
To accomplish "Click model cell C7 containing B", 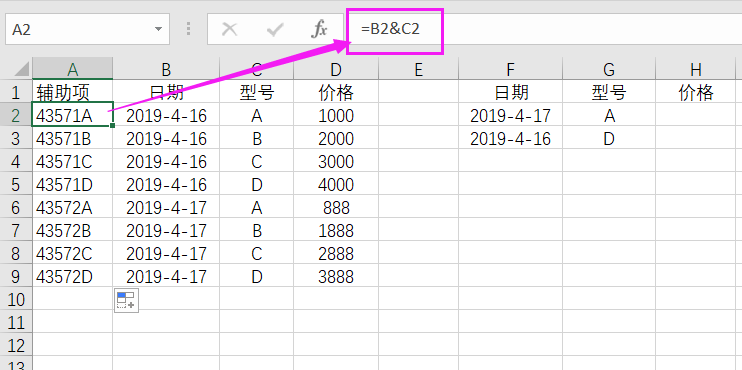I will tap(256, 230).
